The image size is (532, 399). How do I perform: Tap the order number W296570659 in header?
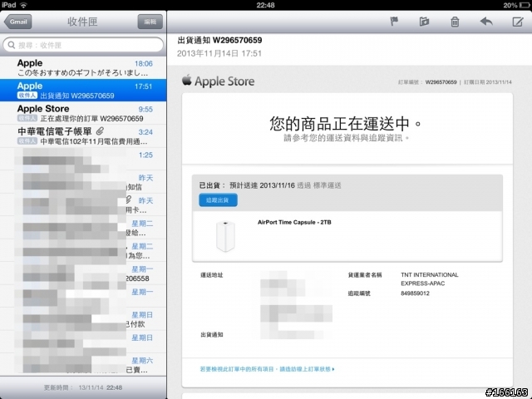[x=441, y=82]
